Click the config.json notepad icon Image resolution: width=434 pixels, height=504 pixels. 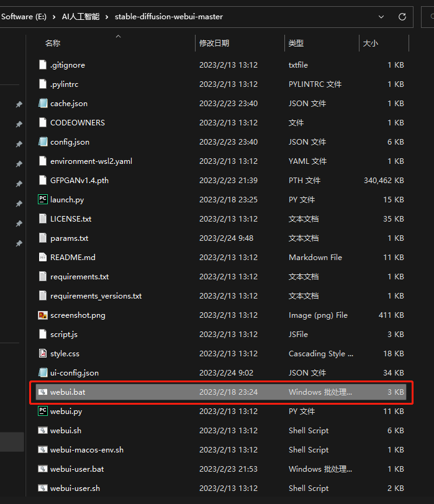click(43, 142)
